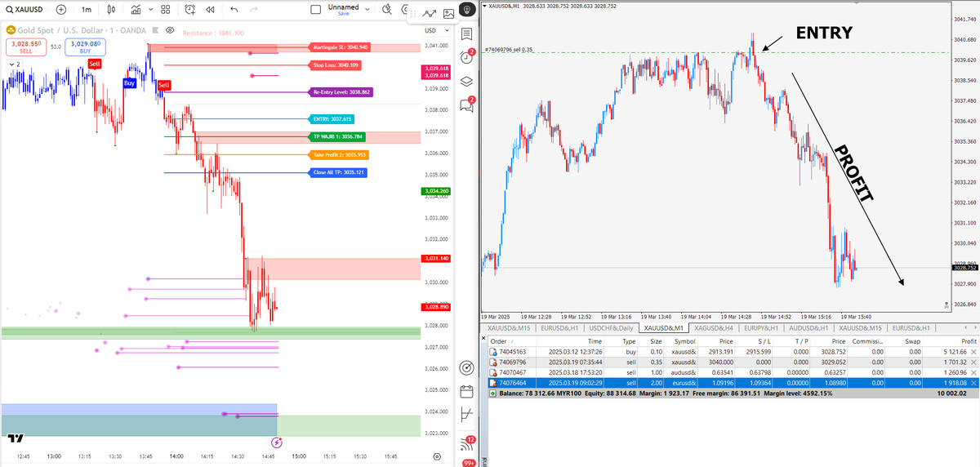This screenshot has width=980, height=467.
Task: Open the Indicators menu icon
Action: click(136, 10)
